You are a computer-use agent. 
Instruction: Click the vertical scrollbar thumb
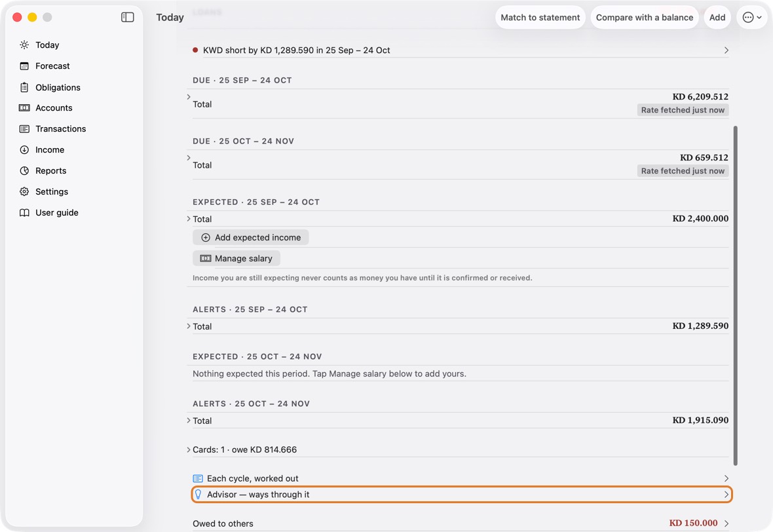(735, 296)
